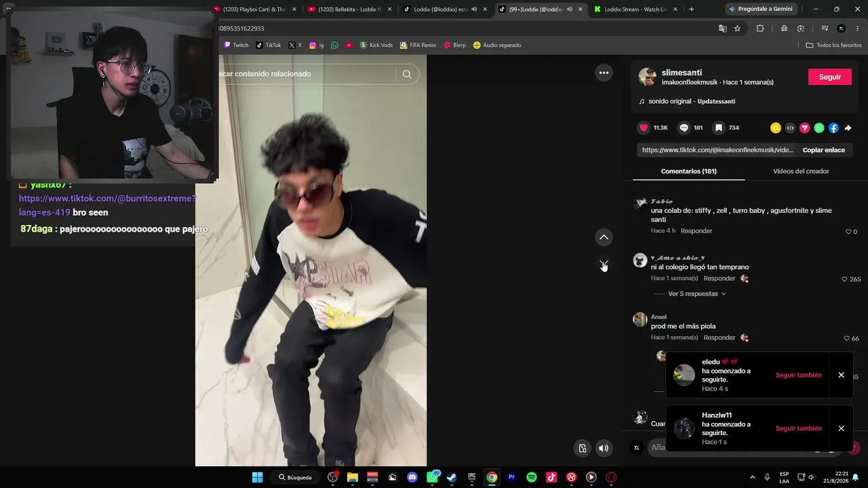Open the three-dot video options menu
The height and width of the screenshot is (488, 868).
(604, 73)
